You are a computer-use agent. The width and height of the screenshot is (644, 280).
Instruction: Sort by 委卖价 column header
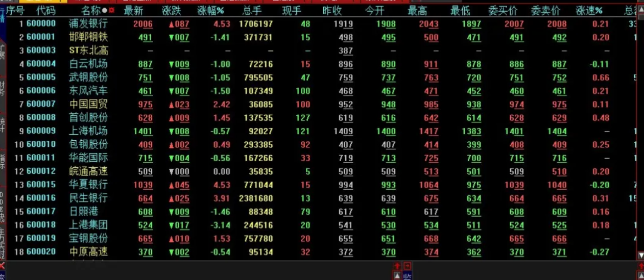545,10
